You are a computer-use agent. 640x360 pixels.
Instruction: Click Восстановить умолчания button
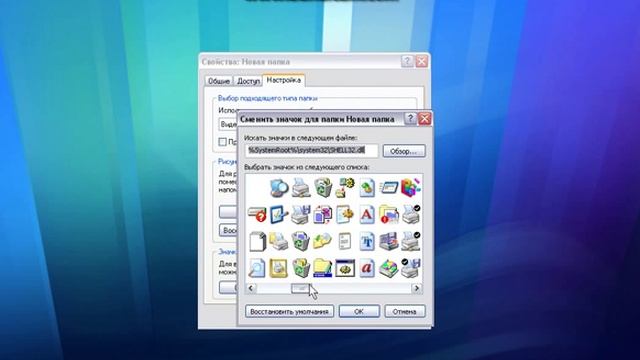289,311
